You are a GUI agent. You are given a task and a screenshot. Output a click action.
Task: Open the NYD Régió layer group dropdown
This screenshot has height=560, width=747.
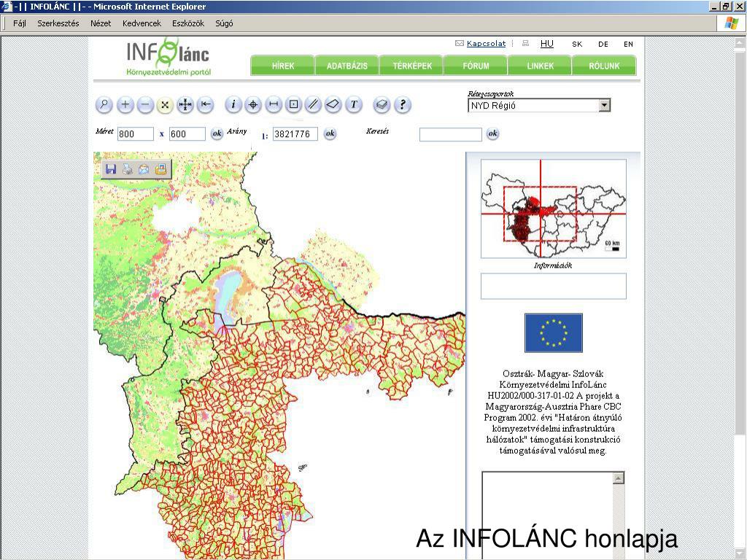click(605, 105)
